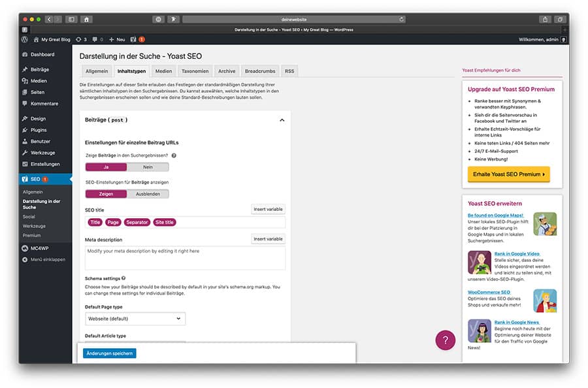
Task: Open the Default Page type dropdown
Action: tap(135, 318)
